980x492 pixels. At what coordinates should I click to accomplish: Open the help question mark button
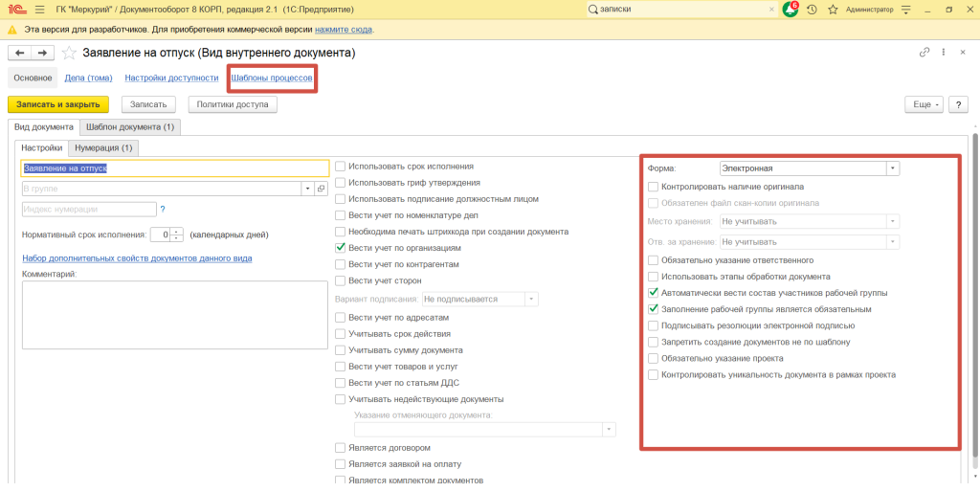point(958,104)
